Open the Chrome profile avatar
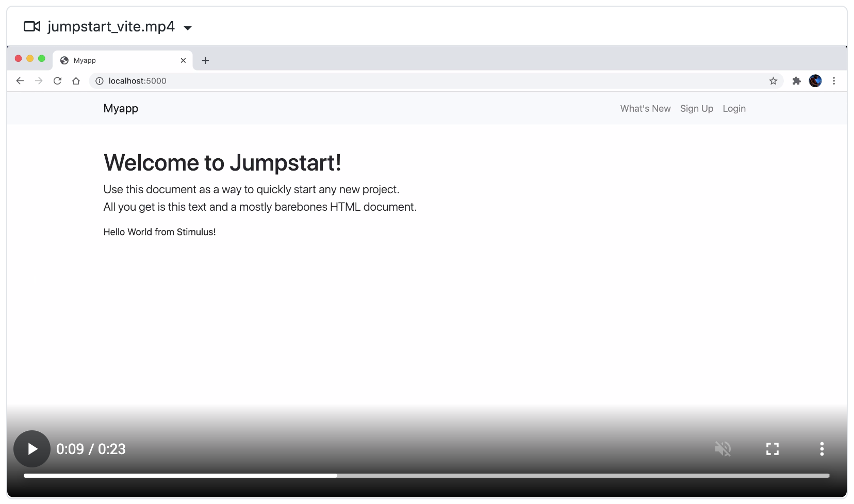The image size is (854, 504). click(815, 81)
